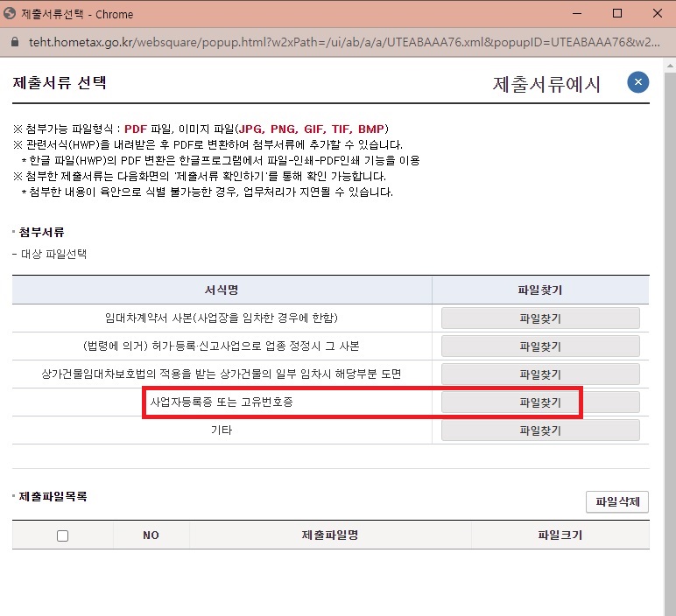Click 파일찾기 for 기타 row
676x616 pixels.
540,430
